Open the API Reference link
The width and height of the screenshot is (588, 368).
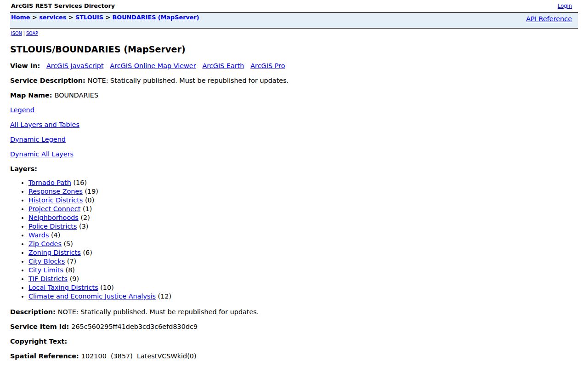coord(549,19)
